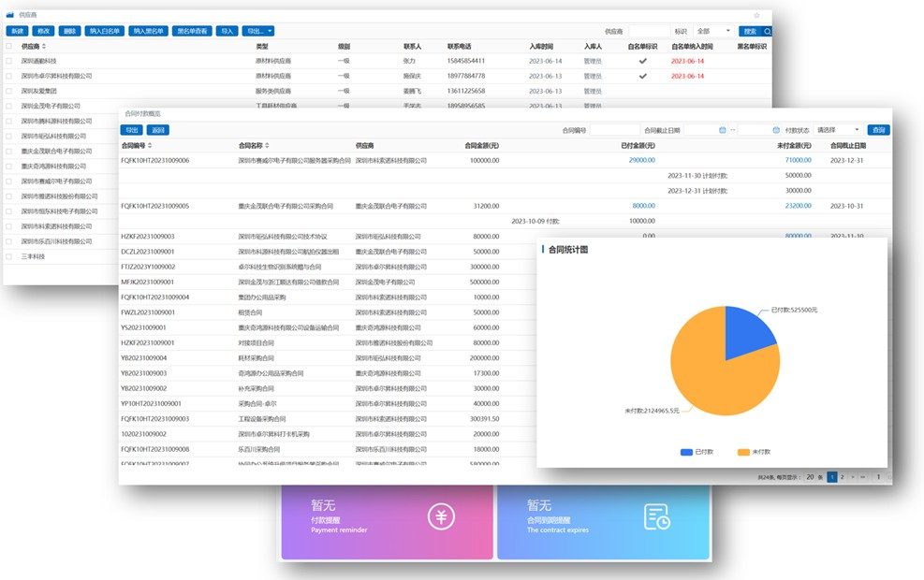Viewport: 924px width, 580px height.
Task: Select contract YB20231009004 cell
Action: click(x=144, y=358)
